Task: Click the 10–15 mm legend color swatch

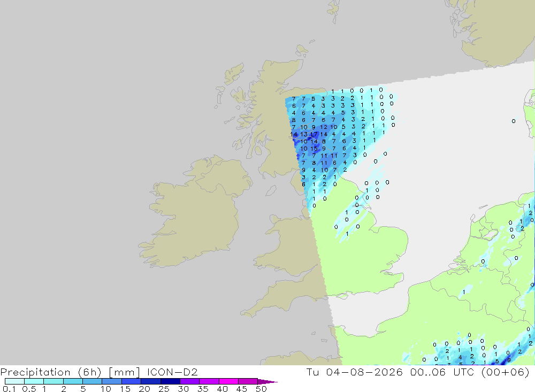Action: (112, 381)
